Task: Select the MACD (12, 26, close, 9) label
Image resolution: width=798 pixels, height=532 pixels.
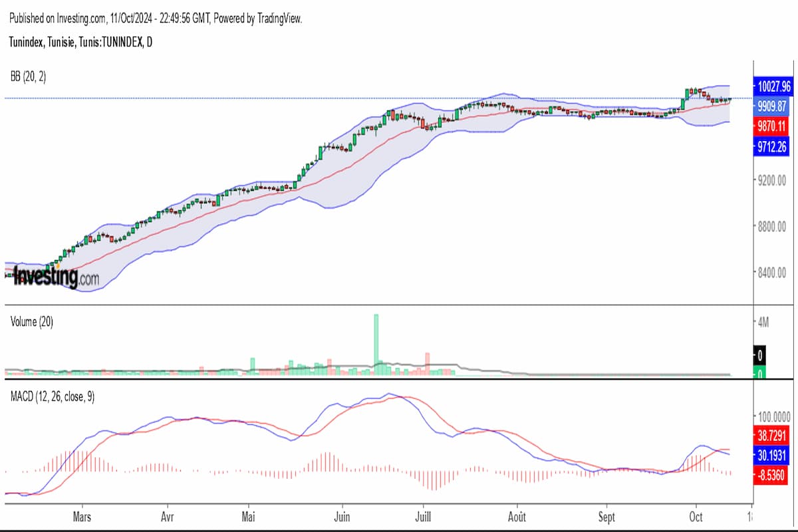Action: [x=53, y=396]
